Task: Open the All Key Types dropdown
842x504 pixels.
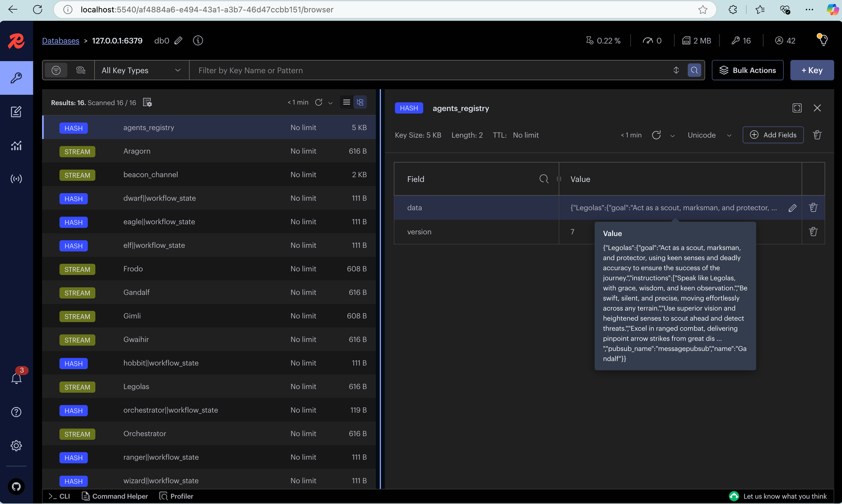Action: [x=141, y=70]
